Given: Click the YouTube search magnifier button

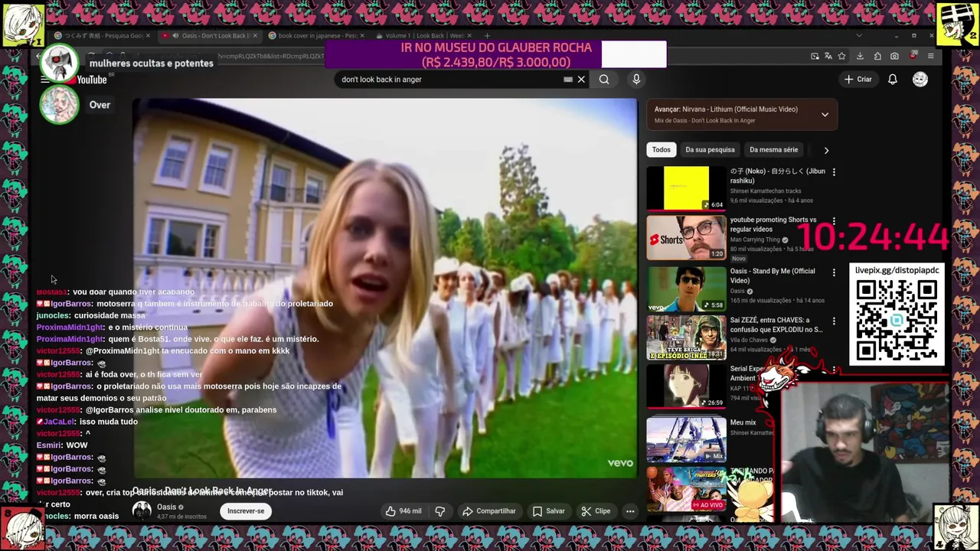Looking at the screenshot, I should (604, 80).
